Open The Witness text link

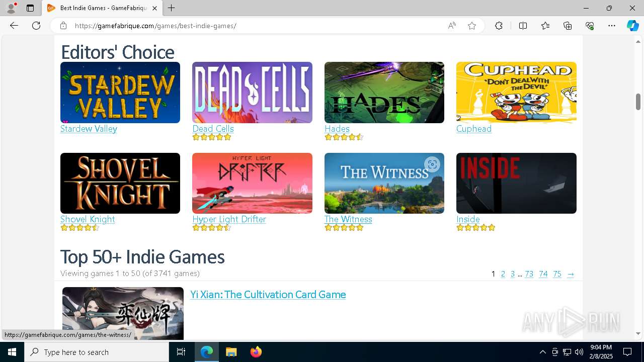coord(348,219)
